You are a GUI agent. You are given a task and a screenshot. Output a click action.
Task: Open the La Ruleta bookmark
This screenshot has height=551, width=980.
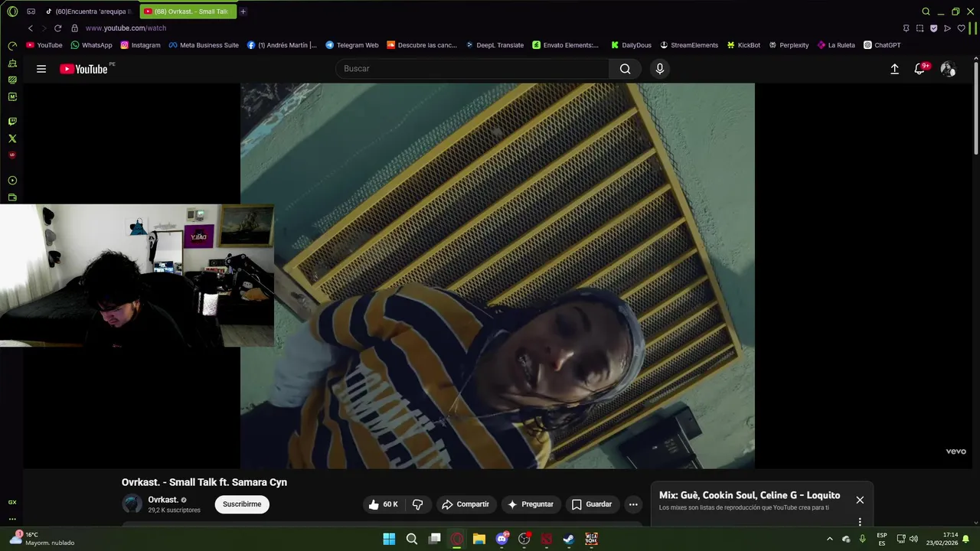point(836,45)
